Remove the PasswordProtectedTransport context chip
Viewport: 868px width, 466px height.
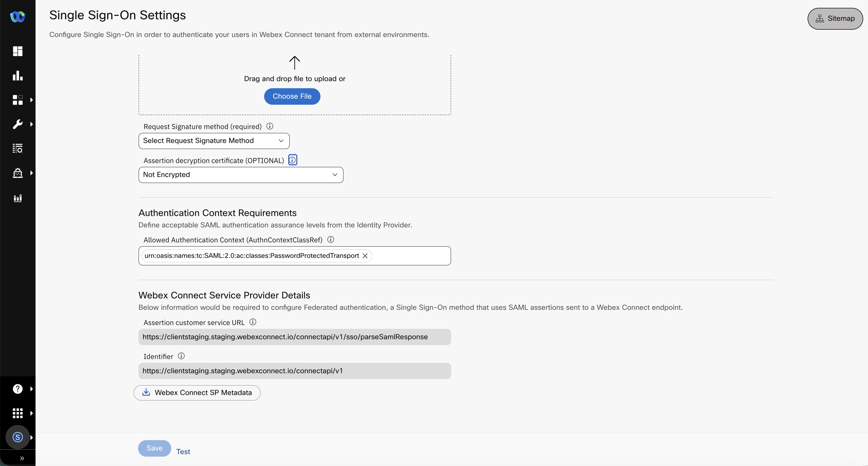point(365,256)
